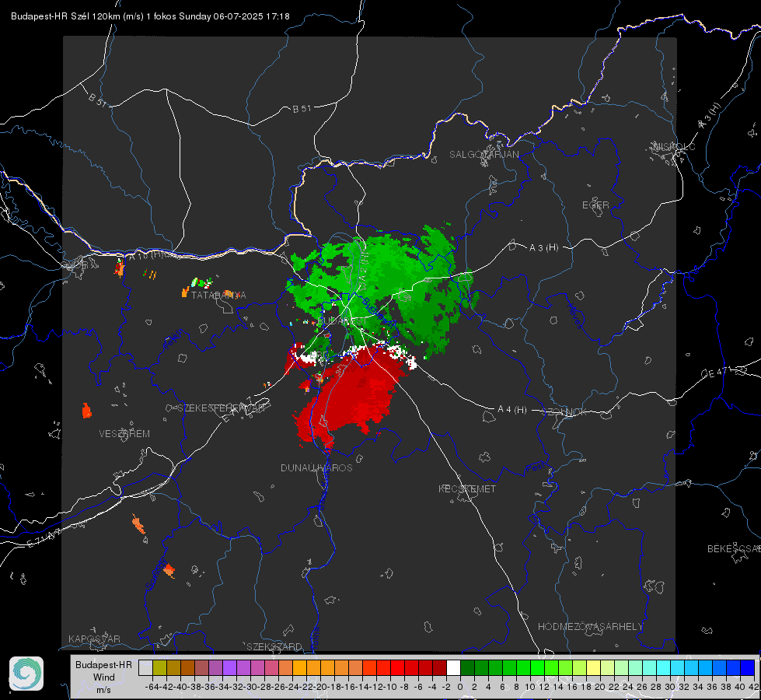Viewport: 761px width, 700px height.
Task: Click the 'A 3 (H)' road label near Eger
Action: coord(543,248)
